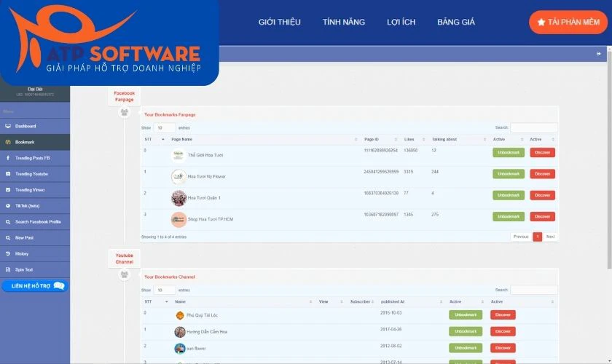The width and height of the screenshot is (612, 364).
Task: Click Hoa Tươi Ny Flower page avatar
Action: tap(178, 177)
